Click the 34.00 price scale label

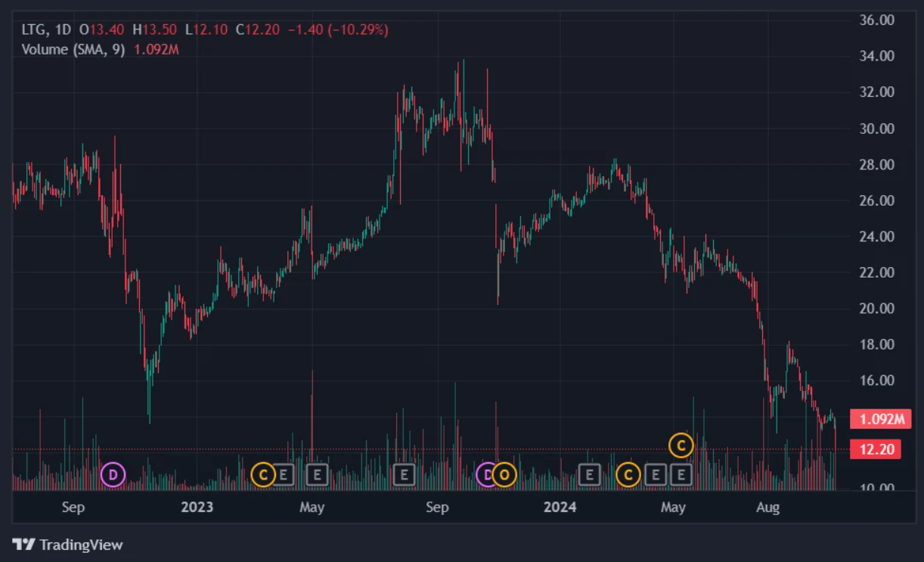[878, 56]
